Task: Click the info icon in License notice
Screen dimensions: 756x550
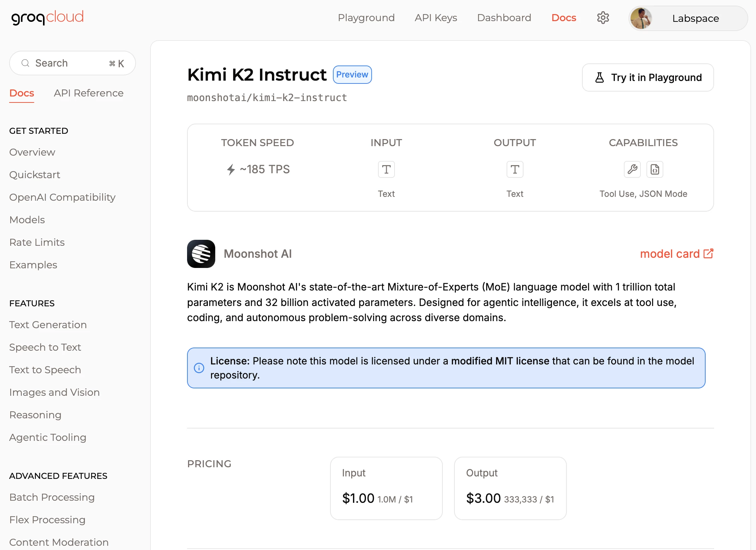Action: (x=199, y=368)
